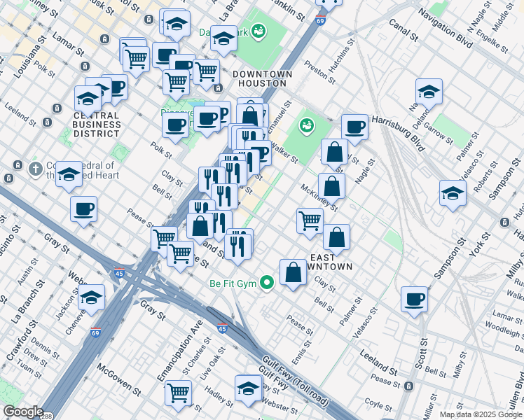Click the I-69 shield near Chenevert St
The height and width of the screenshot is (420, 524).
pyautogui.click(x=95, y=332)
